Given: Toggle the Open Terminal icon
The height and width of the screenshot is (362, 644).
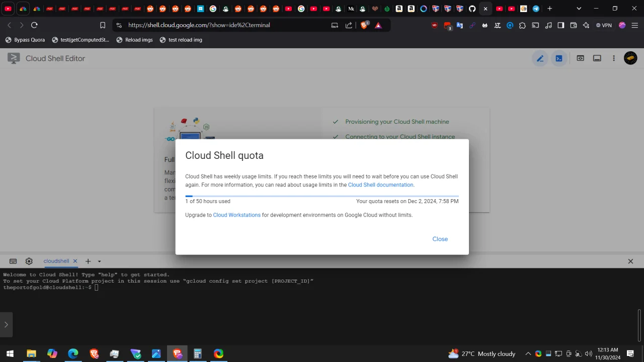Looking at the screenshot, I should point(559,58).
